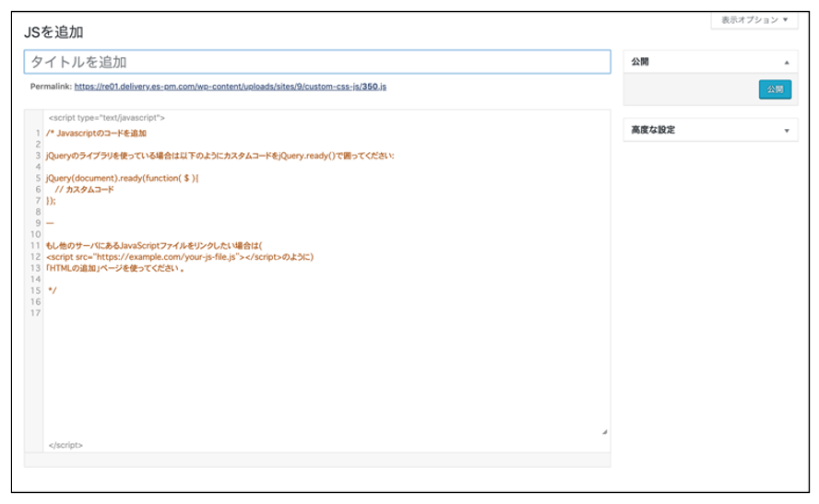Collapse the 公開 panel arrow

click(x=787, y=63)
